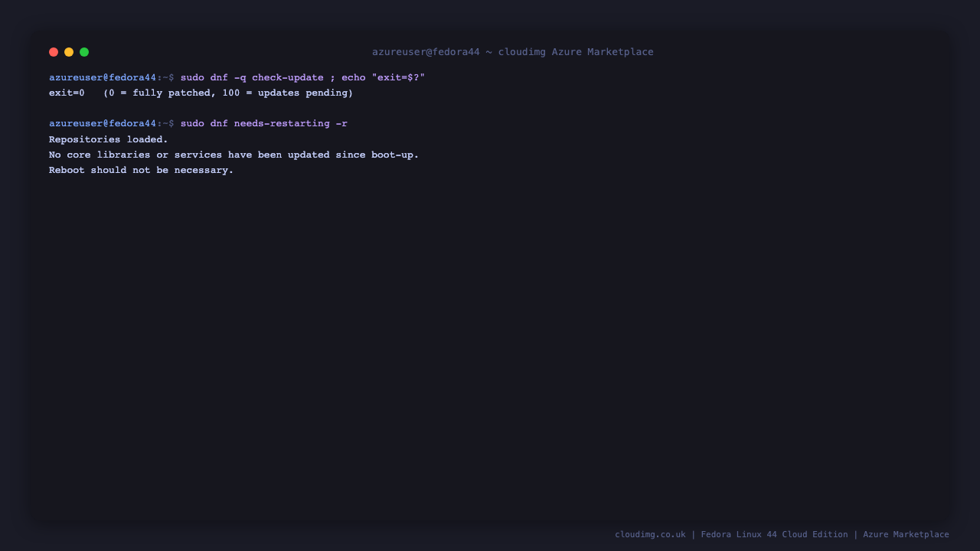The image size is (980, 551).
Task: Click the line 'Reboot should not be necessary.'
Action: [x=142, y=170]
